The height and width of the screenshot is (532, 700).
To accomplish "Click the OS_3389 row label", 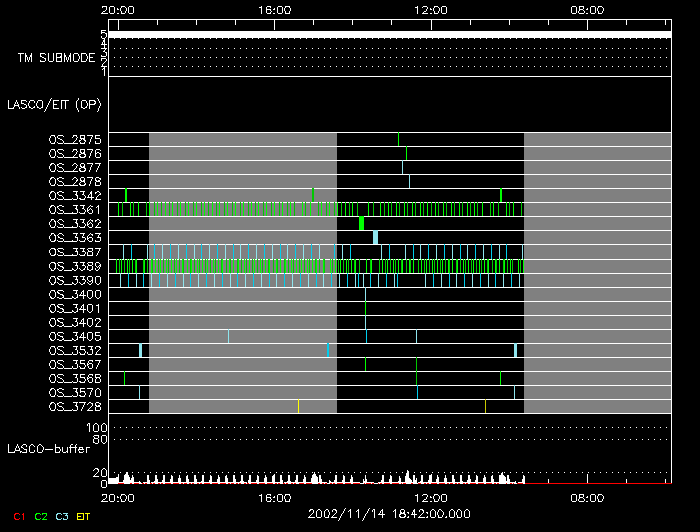I will [74, 267].
